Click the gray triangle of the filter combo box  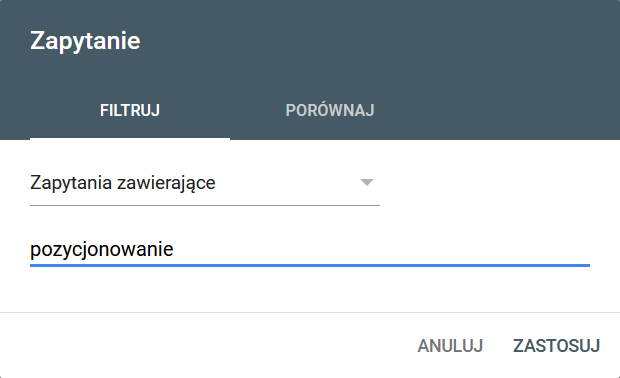click(x=367, y=182)
